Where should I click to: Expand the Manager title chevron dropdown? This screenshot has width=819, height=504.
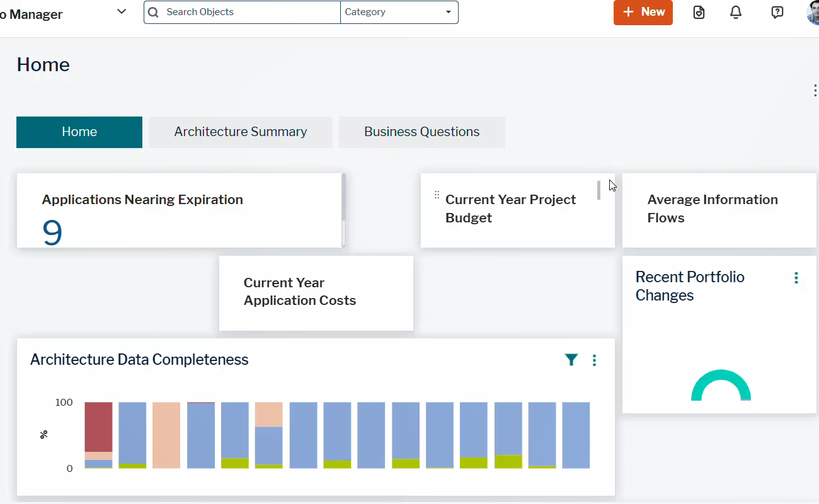pyautogui.click(x=122, y=11)
